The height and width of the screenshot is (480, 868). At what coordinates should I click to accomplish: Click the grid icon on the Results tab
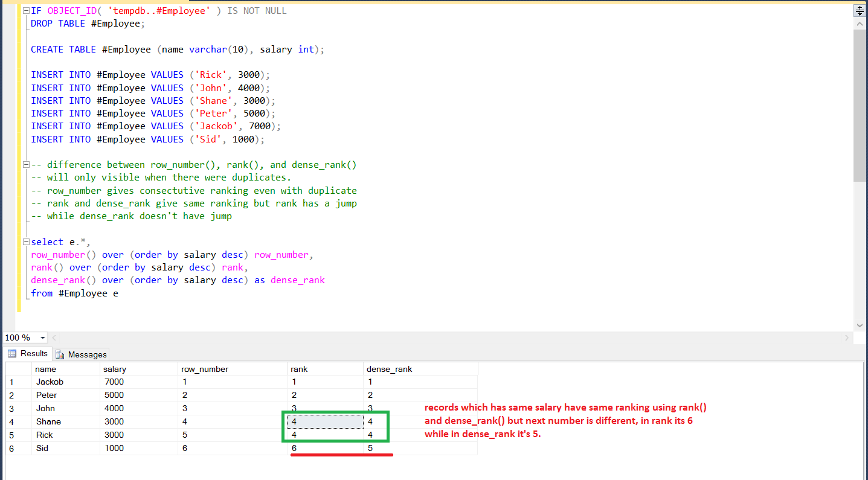[x=12, y=354]
